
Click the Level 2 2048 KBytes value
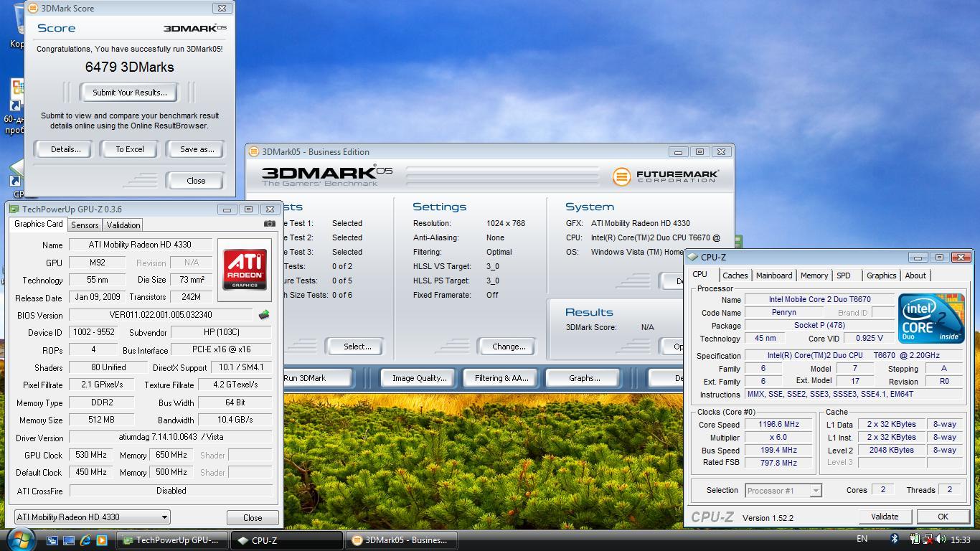pos(891,451)
